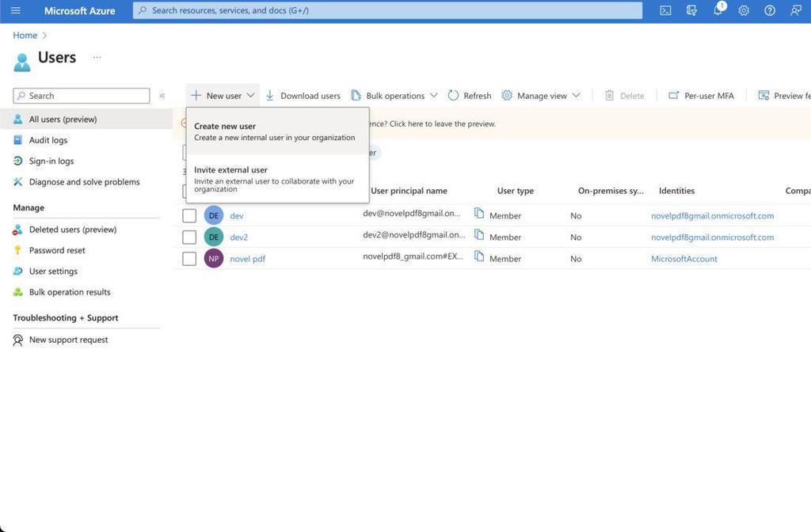Copy novel pdf user principal name
Viewport: 811px width, 532px height.
tap(479, 256)
